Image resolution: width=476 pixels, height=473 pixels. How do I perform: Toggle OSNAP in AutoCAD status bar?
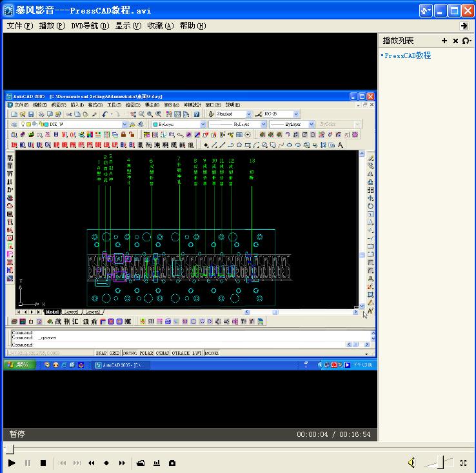163,354
